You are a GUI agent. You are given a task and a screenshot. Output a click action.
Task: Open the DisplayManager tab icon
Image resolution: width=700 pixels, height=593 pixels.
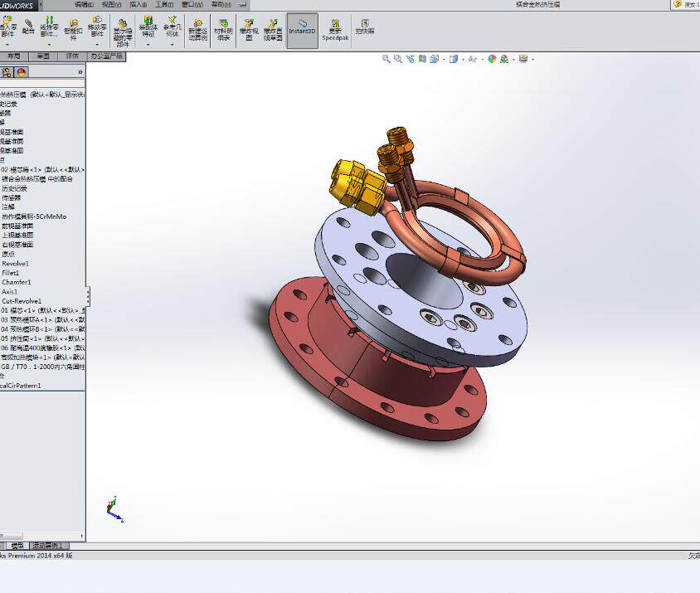[21, 72]
